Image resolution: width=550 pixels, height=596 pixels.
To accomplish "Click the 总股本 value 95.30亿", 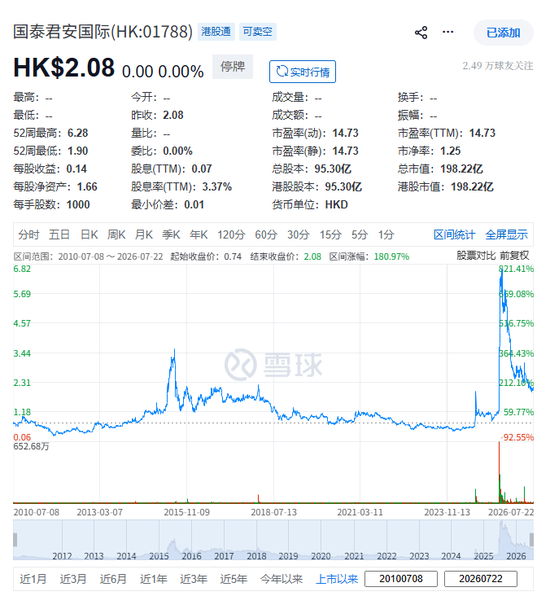I will click(333, 169).
